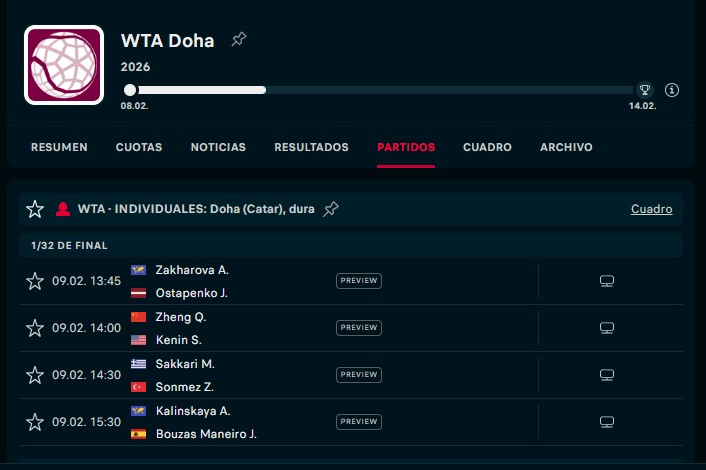Go to the Archivo tab
Screen dimensions: 706x470
coord(566,147)
